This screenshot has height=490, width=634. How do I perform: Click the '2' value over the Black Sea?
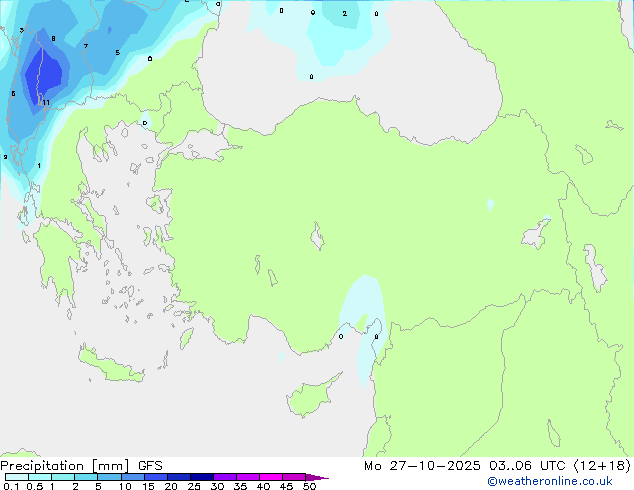[344, 14]
